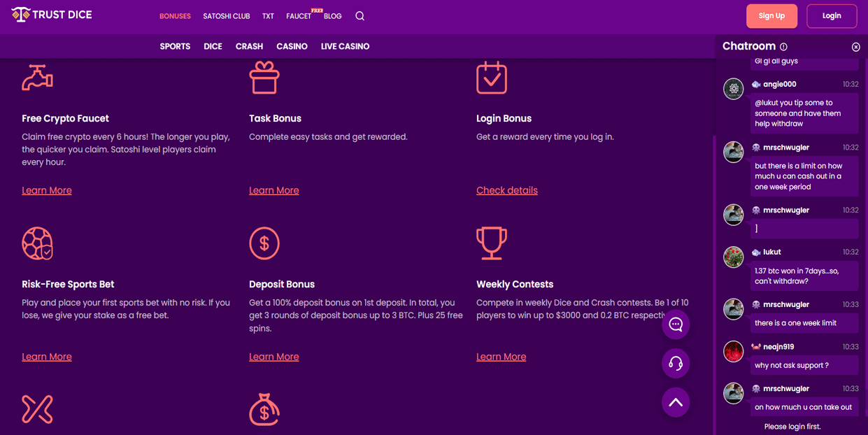Click the search magnifier icon in header

(x=360, y=16)
